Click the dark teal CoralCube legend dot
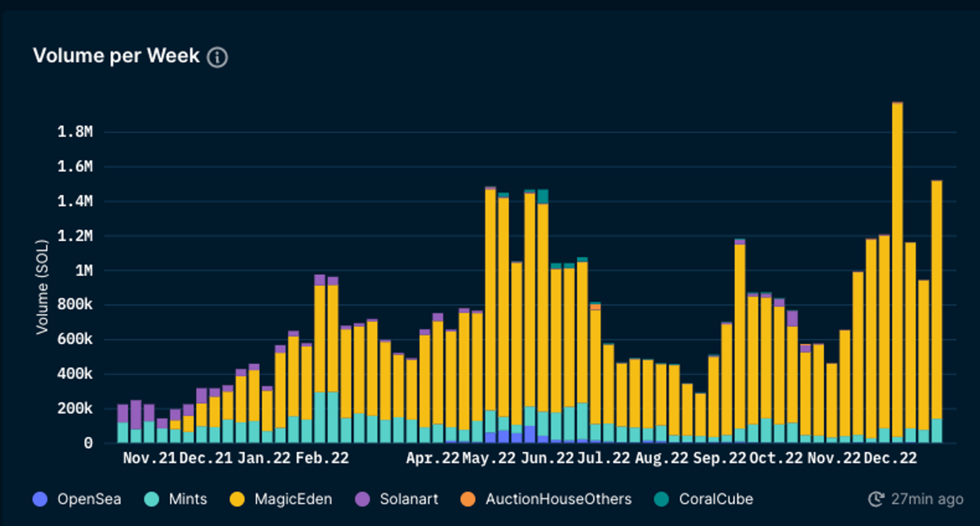The width and height of the screenshot is (980, 526). [661, 499]
